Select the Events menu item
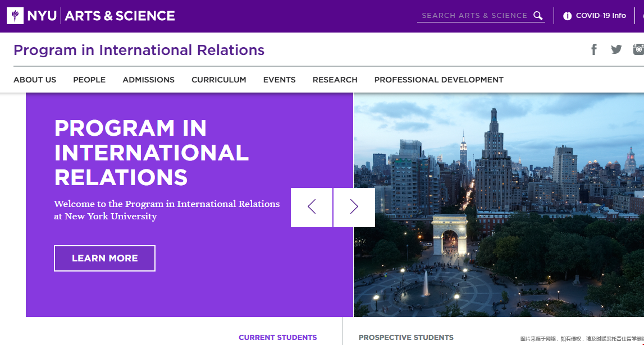This screenshot has height=345, width=644. pos(279,80)
